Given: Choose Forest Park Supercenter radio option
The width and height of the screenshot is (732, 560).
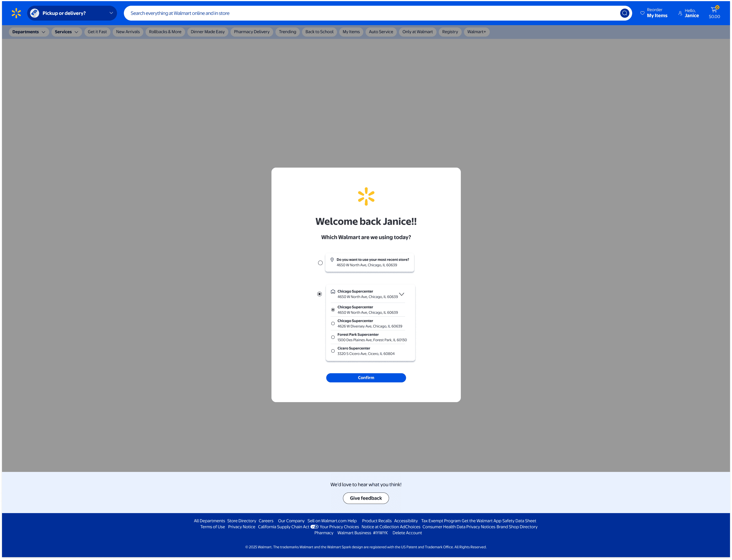Looking at the screenshot, I should (x=333, y=337).
